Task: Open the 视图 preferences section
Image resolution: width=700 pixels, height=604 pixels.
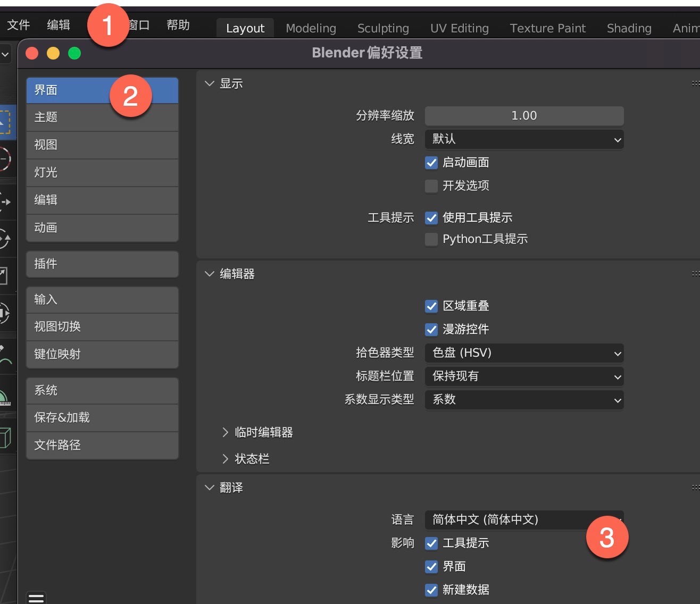Action: tap(102, 145)
